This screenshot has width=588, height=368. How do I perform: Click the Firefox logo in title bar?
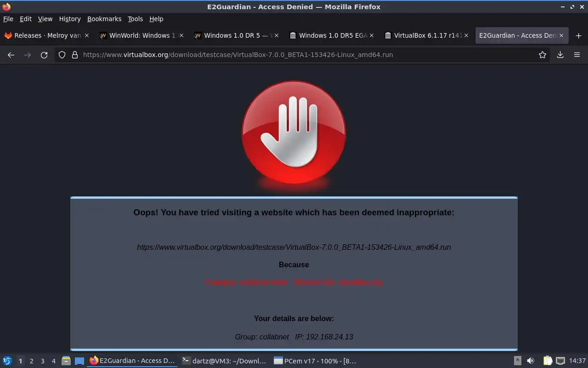coord(6,6)
